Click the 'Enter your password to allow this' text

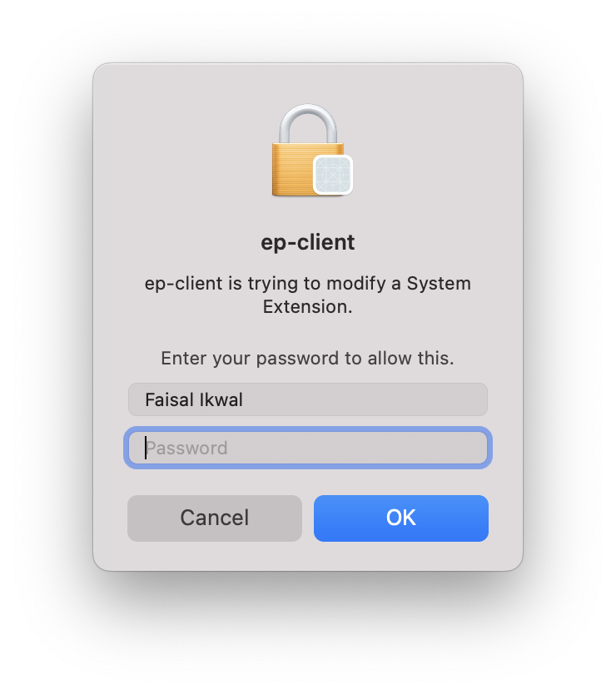(x=308, y=358)
